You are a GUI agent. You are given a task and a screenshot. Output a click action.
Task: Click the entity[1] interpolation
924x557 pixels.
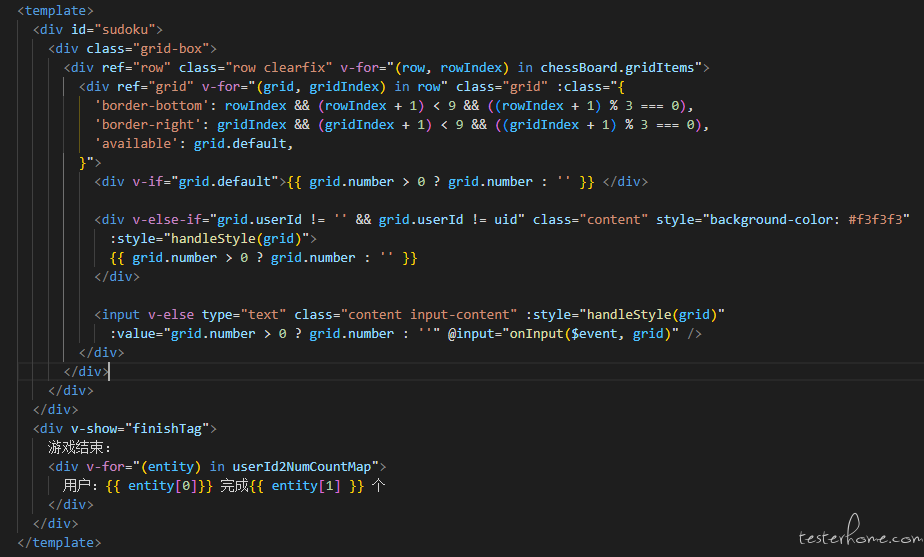(306, 486)
